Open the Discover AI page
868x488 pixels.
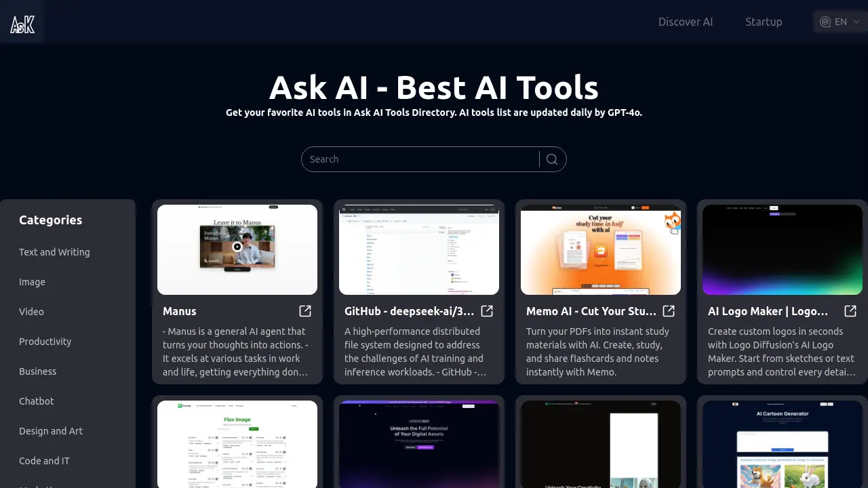coord(686,22)
